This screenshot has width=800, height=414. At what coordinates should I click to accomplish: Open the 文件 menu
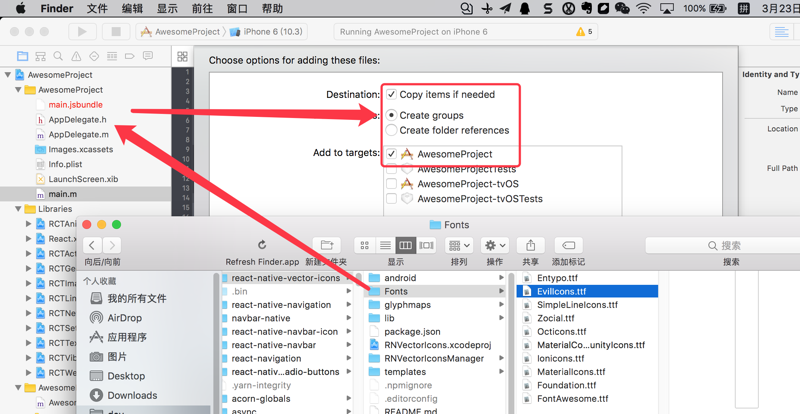(x=97, y=9)
